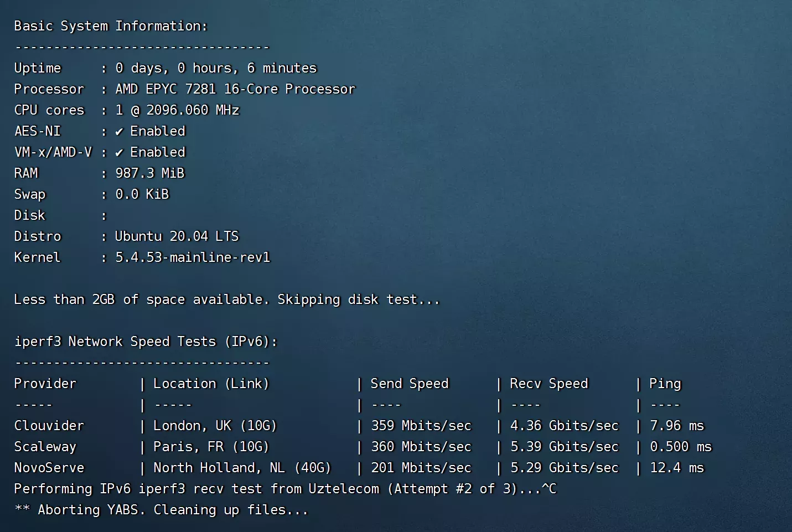The image size is (792, 532).
Task: Select the disk test skip warning message
Action: pos(227,299)
